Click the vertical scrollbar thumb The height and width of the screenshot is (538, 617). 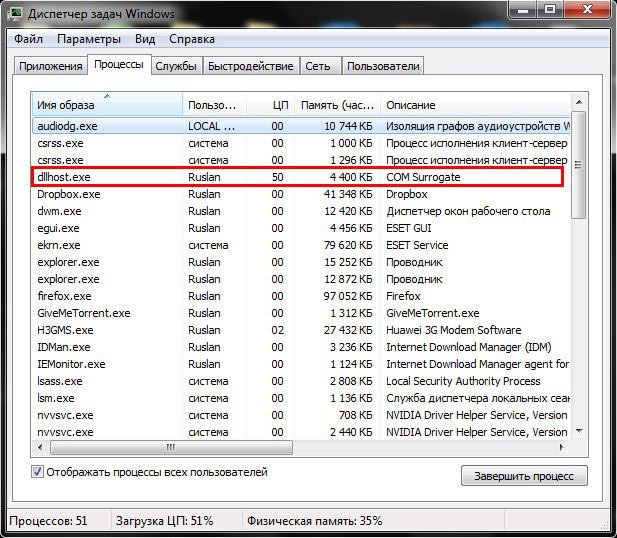pos(578,165)
